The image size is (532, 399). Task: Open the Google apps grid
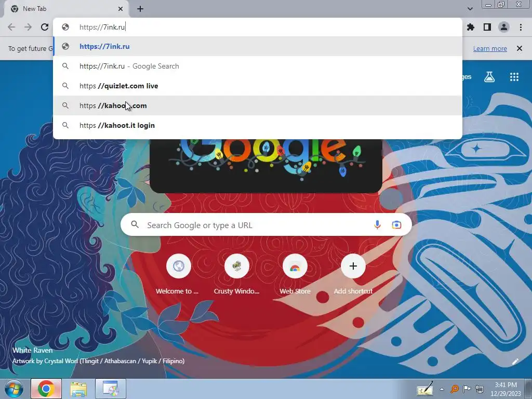514,77
